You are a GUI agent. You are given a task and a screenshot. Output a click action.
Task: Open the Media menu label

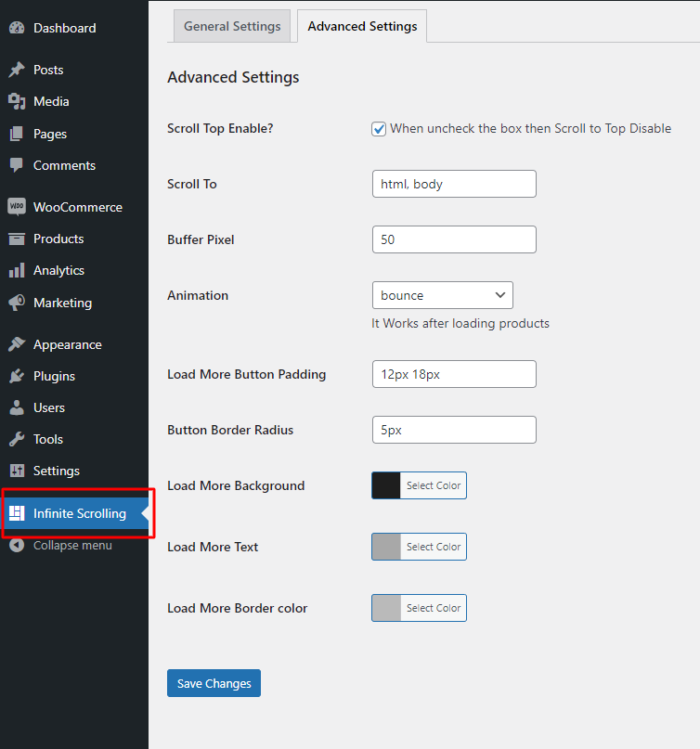(51, 101)
